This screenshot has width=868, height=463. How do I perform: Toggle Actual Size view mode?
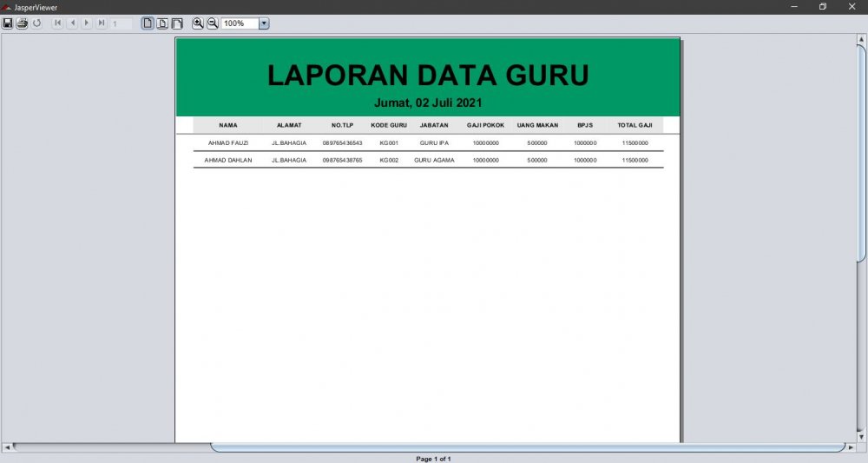148,23
